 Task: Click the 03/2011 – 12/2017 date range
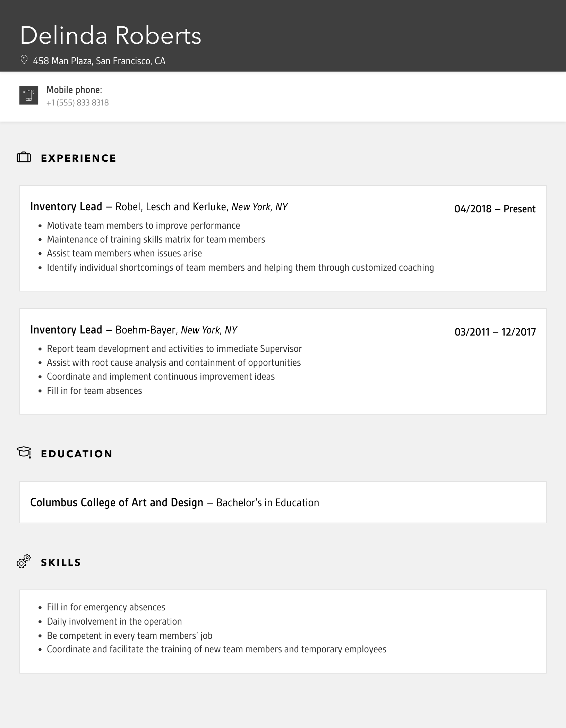pyautogui.click(x=495, y=332)
